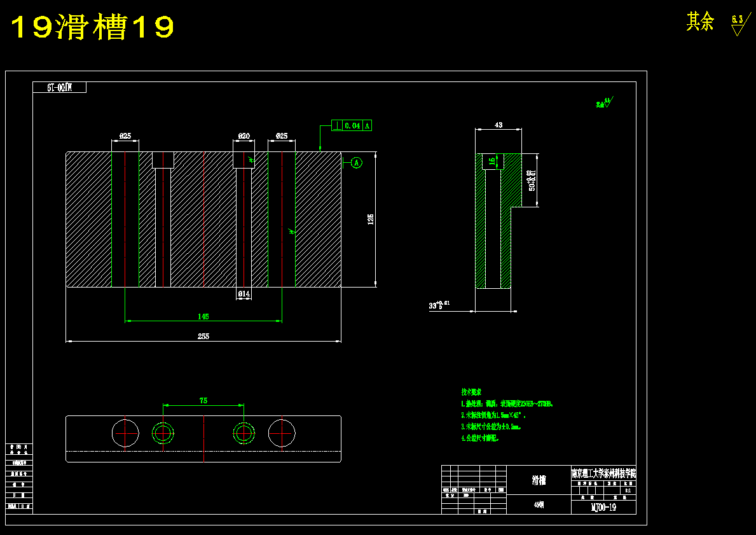Image resolution: width=756 pixels, height=535 pixels.
Task: Click the yellow title text "19滑槽19"
Action: pos(92,27)
